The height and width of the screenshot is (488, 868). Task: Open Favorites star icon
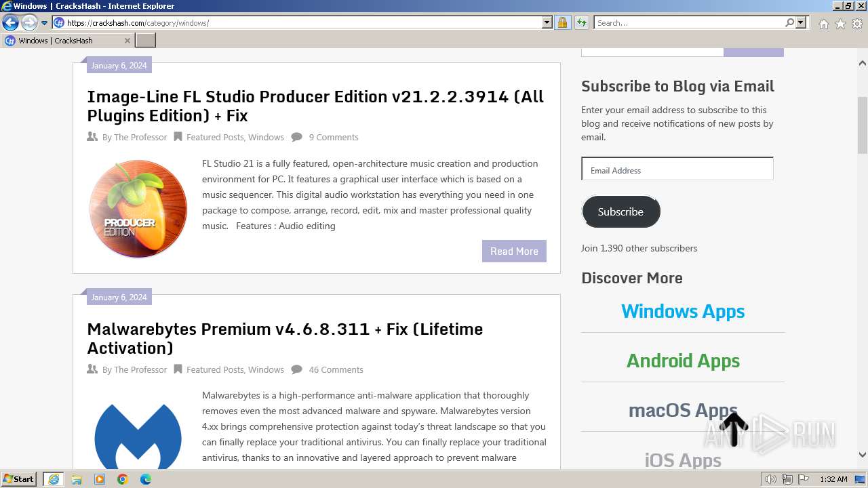(840, 24)
